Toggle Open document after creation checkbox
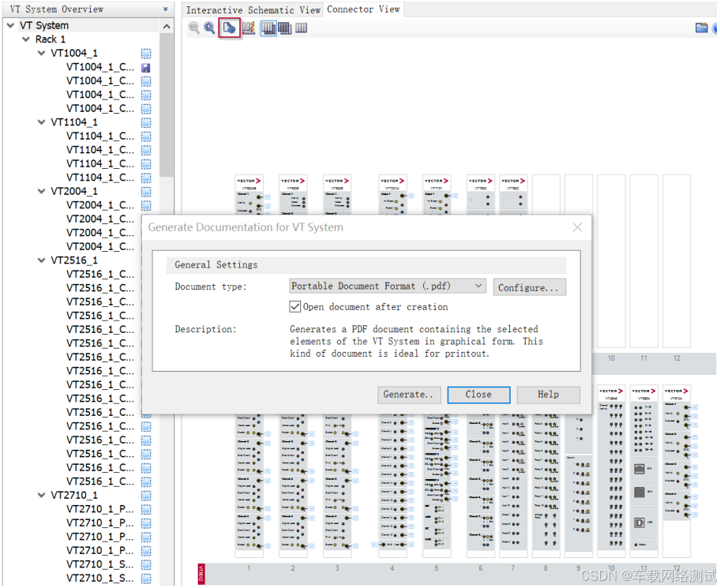 click(x=294, y=306)
